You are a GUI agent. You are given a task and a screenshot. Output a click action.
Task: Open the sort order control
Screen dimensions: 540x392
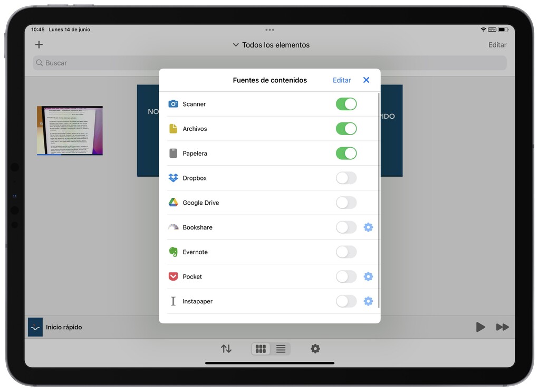point(226,349)
